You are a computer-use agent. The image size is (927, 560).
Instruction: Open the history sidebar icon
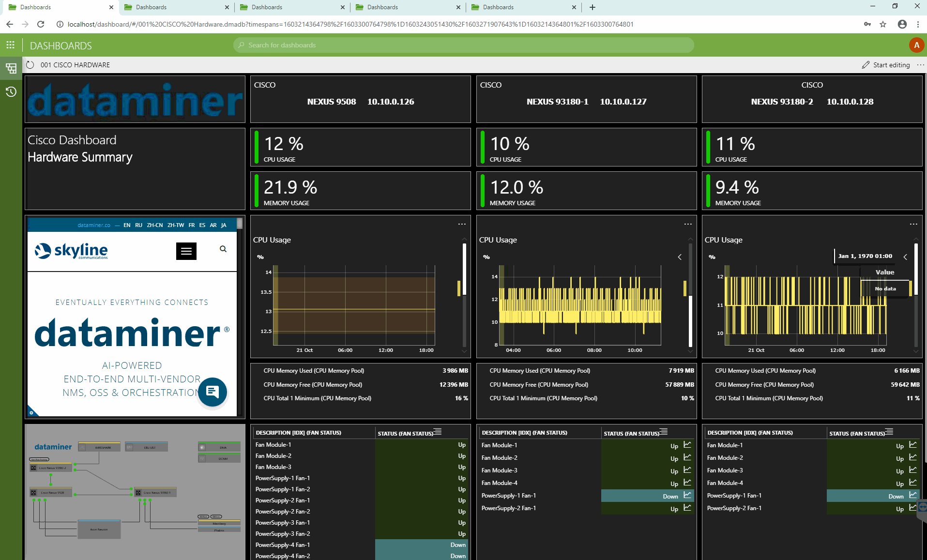click(11, 91)
